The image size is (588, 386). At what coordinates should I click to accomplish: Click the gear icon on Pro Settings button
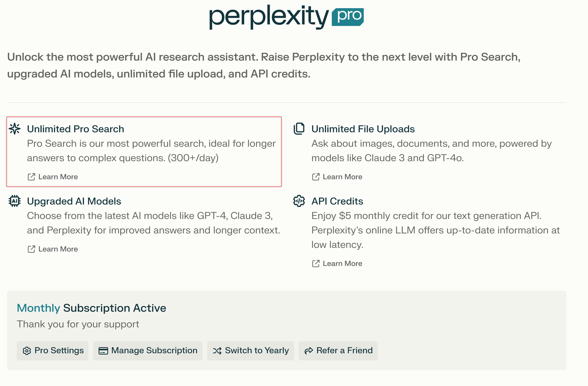[x=26, y=351]
